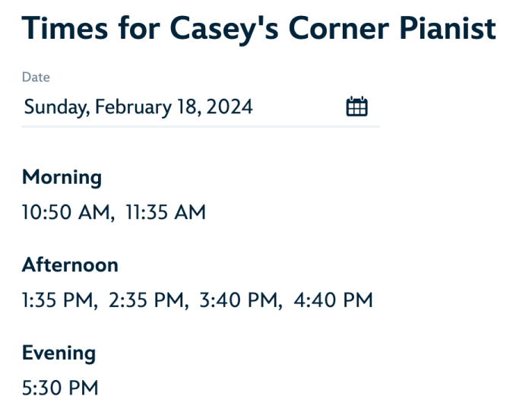Select the 11:35 AM morning showtime
Viewport: 532px width, 412px height.
165,212
